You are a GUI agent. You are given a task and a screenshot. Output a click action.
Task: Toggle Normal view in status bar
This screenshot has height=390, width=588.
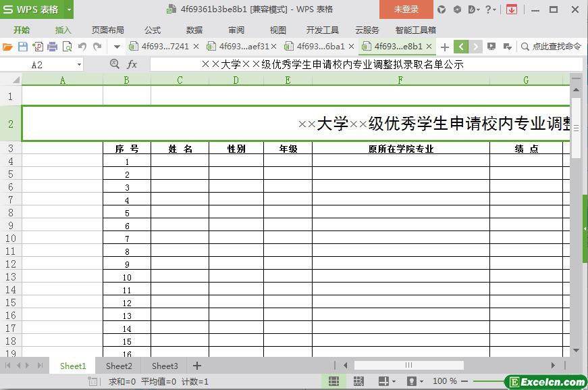[x=333, y=381]
